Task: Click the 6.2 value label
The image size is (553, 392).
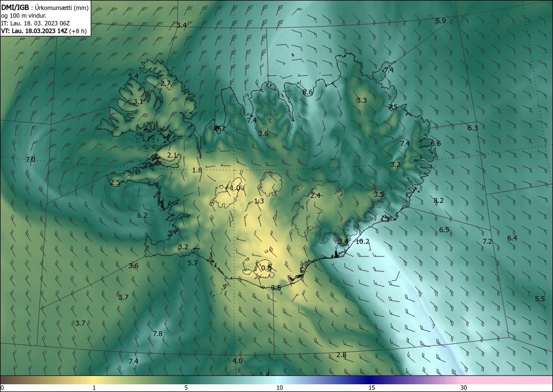Action: [142, 216]
